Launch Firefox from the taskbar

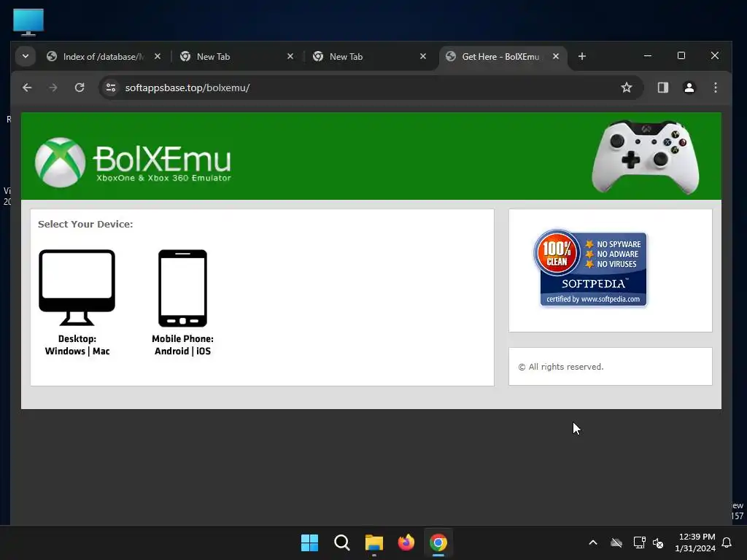[x=406, y=542]
